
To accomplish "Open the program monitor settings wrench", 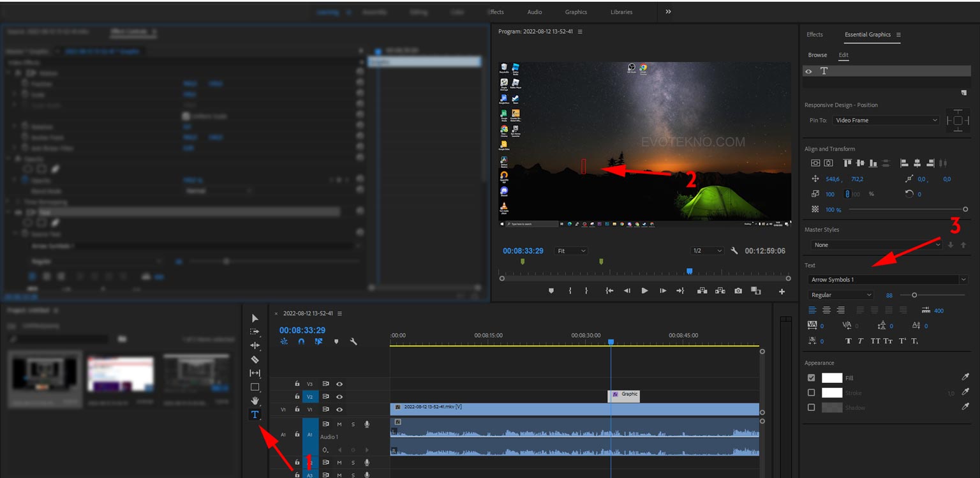I will click(x=736, y=250).
